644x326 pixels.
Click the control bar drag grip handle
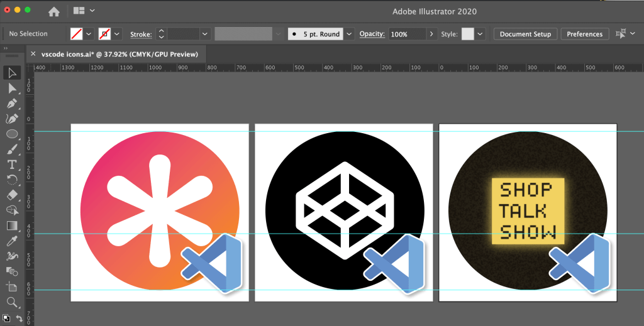point(3,34)
